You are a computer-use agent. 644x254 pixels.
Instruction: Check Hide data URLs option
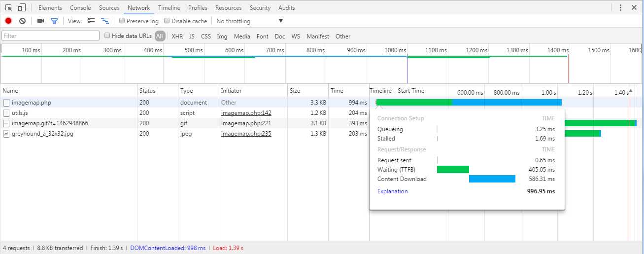107,36
